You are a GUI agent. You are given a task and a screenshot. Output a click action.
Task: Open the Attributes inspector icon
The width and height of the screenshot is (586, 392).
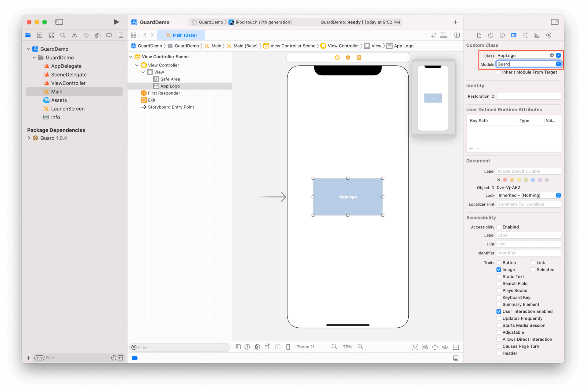(525, 35)
